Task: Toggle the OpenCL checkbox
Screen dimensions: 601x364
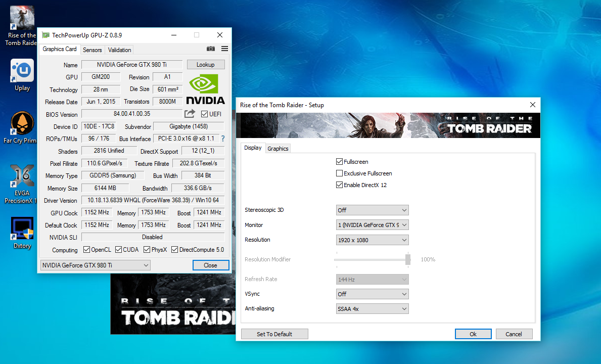Action: 86,250
